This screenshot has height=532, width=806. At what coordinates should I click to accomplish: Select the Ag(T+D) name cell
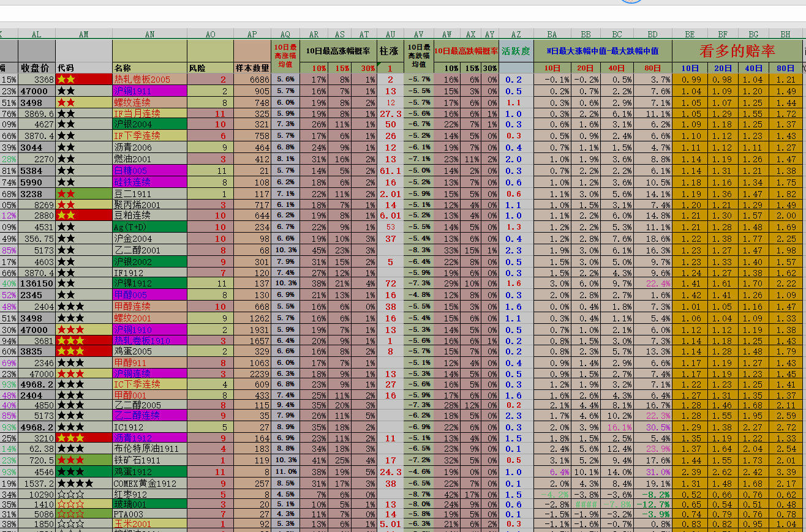149,227
